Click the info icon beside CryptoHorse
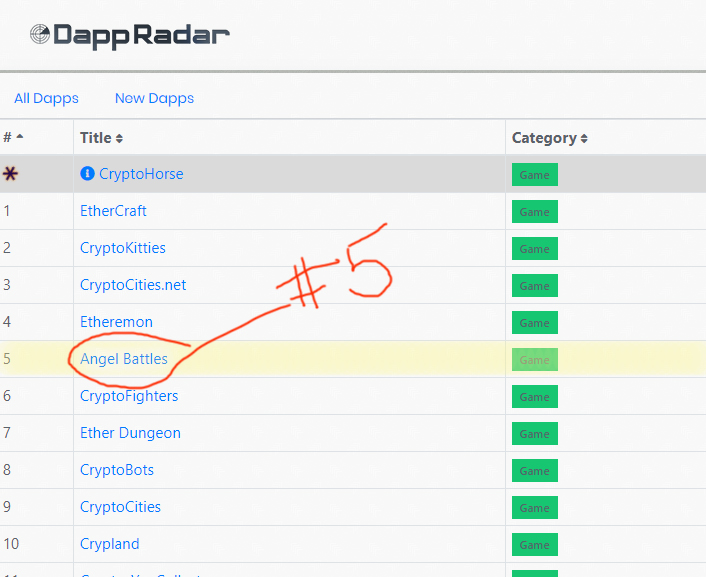706x577 pixels. tap(87, 174)
